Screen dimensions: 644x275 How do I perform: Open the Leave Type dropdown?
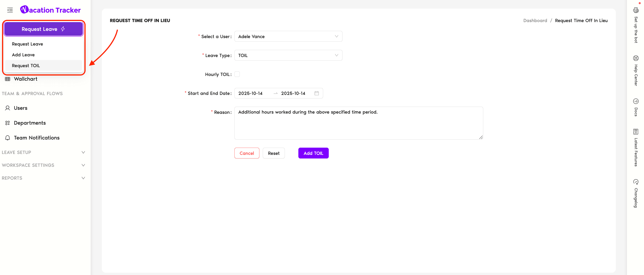(x=288, y=55)
